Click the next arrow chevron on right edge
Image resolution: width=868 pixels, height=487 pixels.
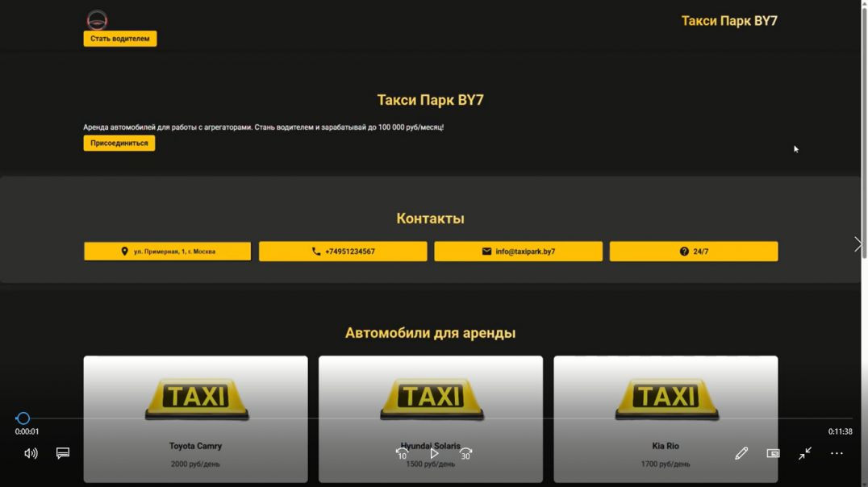point(858,244)
